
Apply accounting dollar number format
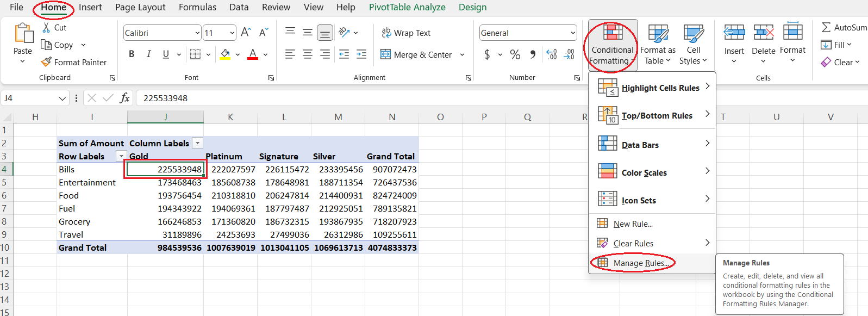tap(487, 54)
